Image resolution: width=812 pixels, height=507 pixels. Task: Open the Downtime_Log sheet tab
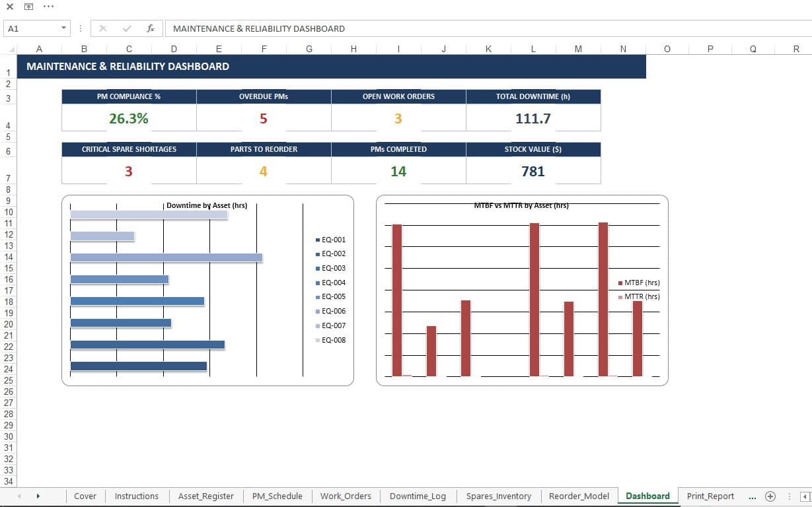[x=418, y=496]
